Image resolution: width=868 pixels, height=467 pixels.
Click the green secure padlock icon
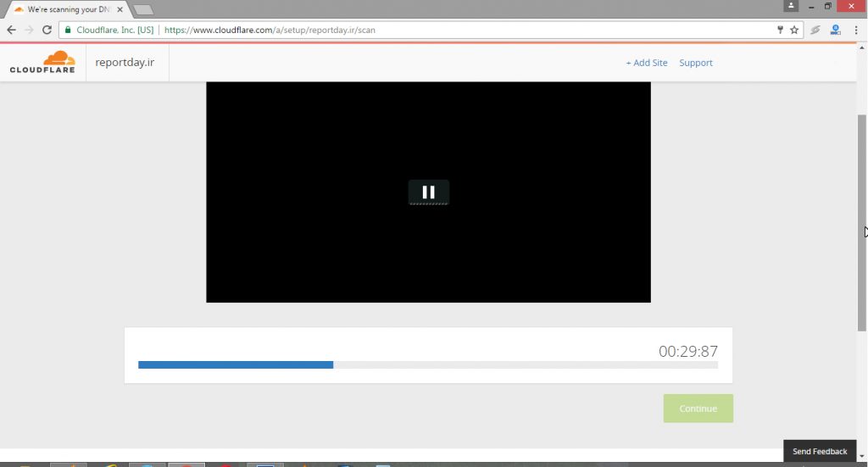pyautogui.click(x=67, y=30)
